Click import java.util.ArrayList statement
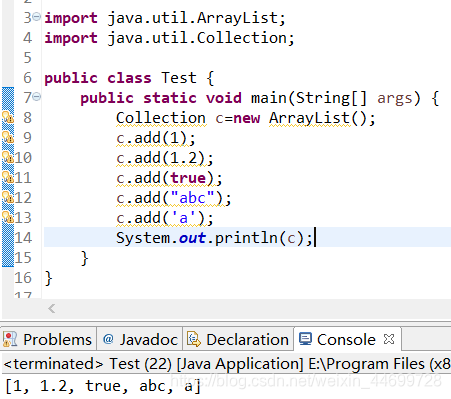Screen dimensions: 451x399 click(165, 18)
